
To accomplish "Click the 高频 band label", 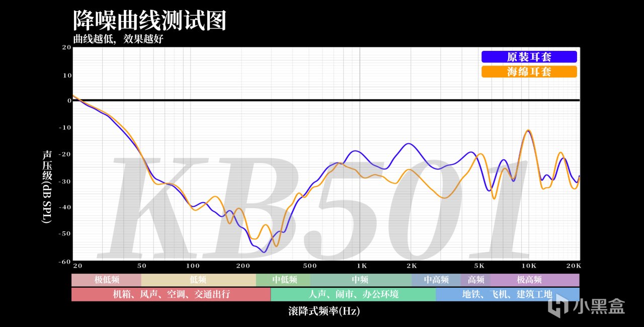I will 476,280.
